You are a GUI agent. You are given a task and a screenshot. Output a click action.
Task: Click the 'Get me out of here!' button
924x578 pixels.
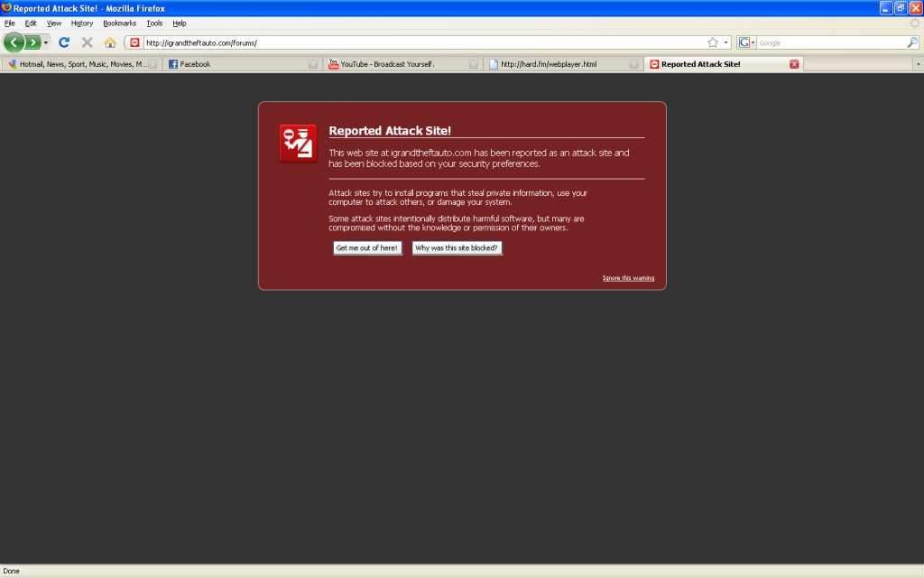coord(367,248)
